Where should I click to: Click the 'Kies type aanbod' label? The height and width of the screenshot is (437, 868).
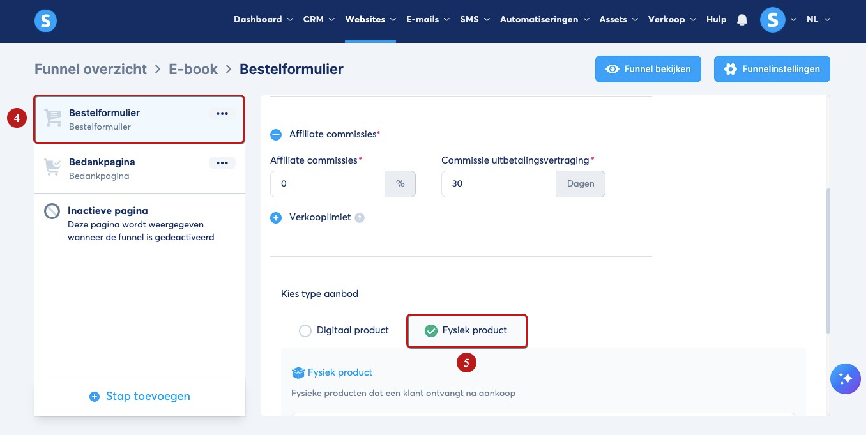click(x=319, y=295)
